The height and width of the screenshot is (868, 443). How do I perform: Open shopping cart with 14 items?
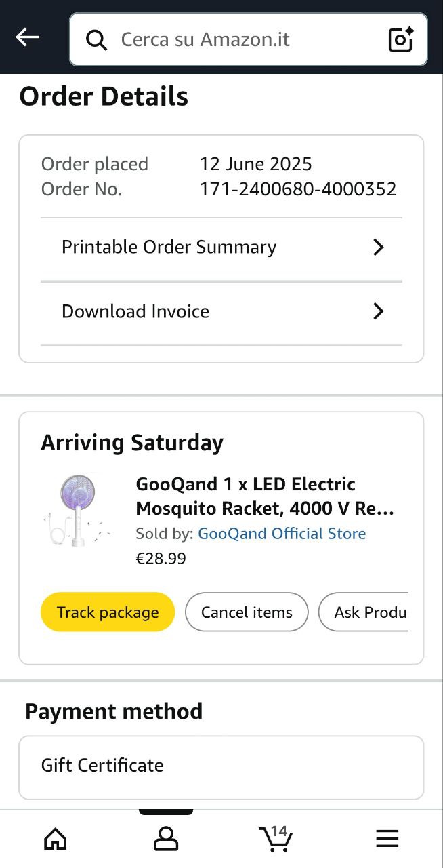276,839
